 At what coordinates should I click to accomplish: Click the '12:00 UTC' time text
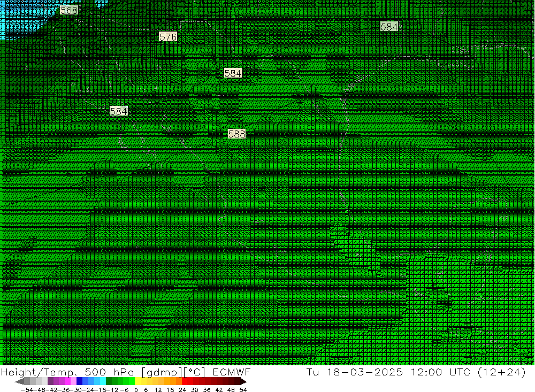[x=440, y=372]
